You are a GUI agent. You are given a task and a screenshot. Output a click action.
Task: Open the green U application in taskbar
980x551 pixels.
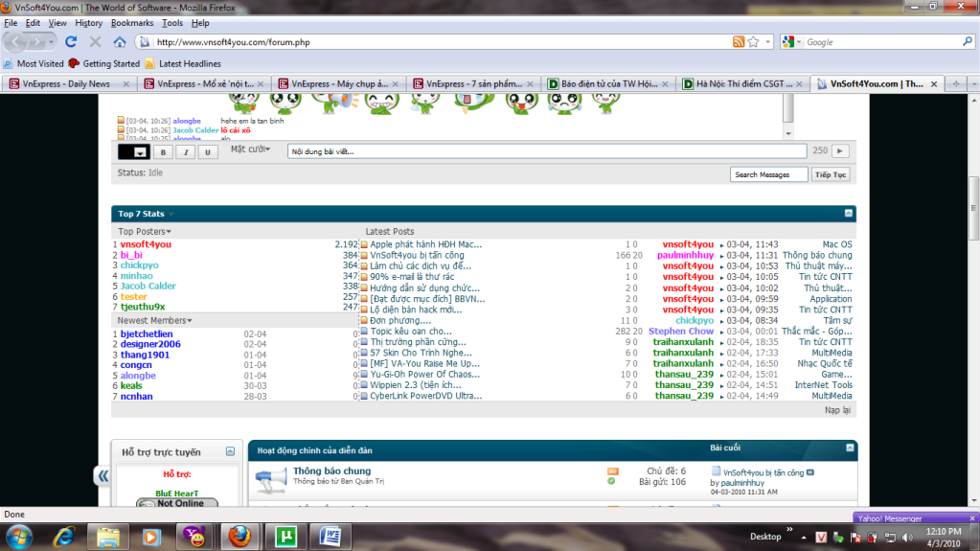(x=285, y=537)
